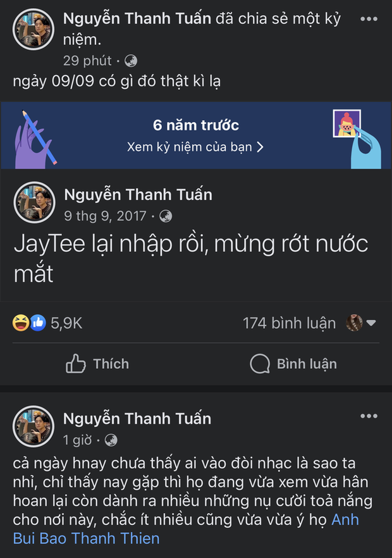Tap the thumbs-up Thích button

click(97, 364)
